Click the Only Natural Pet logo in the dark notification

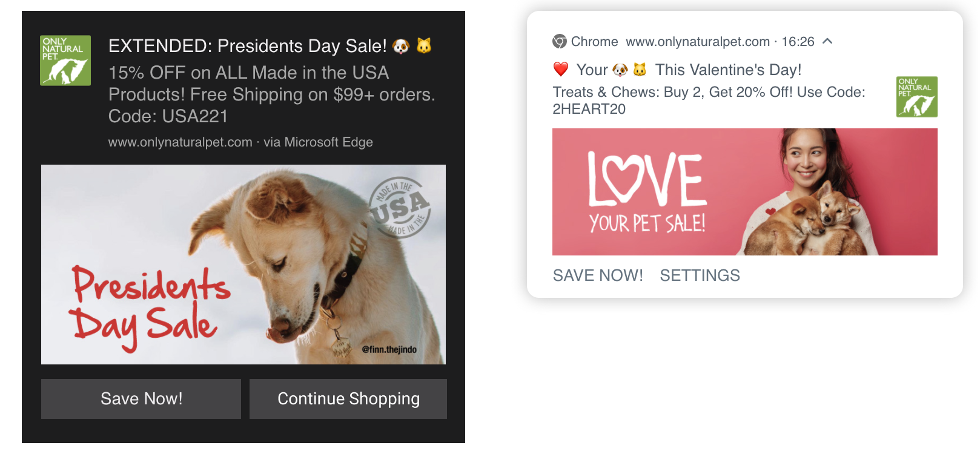(65, 61)
